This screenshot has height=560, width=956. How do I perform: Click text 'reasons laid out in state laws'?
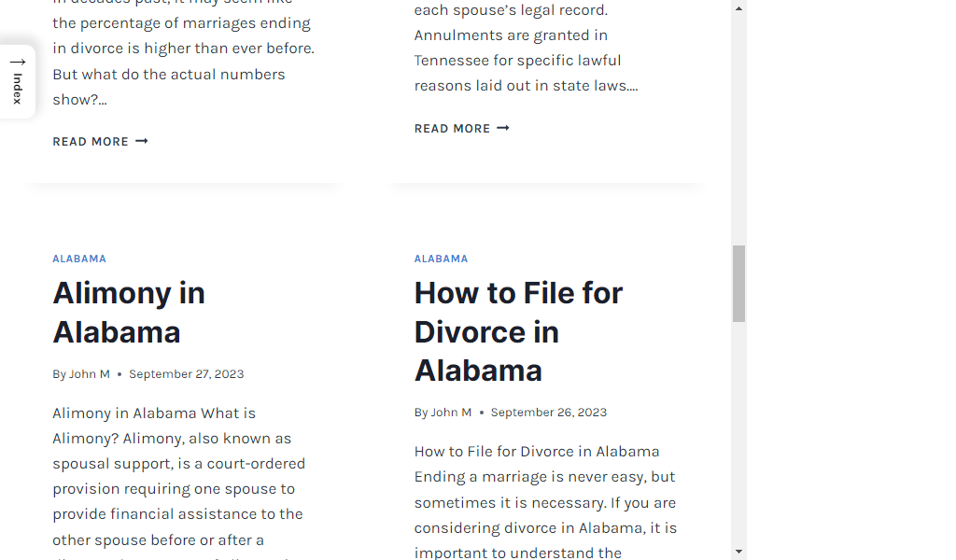527,86
